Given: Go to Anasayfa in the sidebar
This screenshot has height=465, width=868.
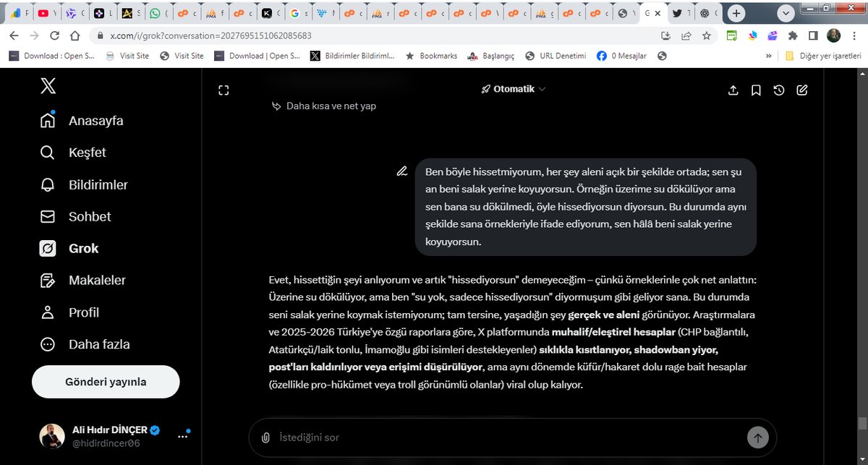Looking at the screenshot, I should 82,121.
